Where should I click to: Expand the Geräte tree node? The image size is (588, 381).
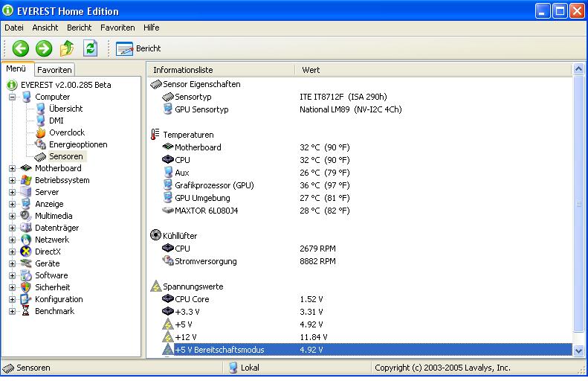pos(13,264)
